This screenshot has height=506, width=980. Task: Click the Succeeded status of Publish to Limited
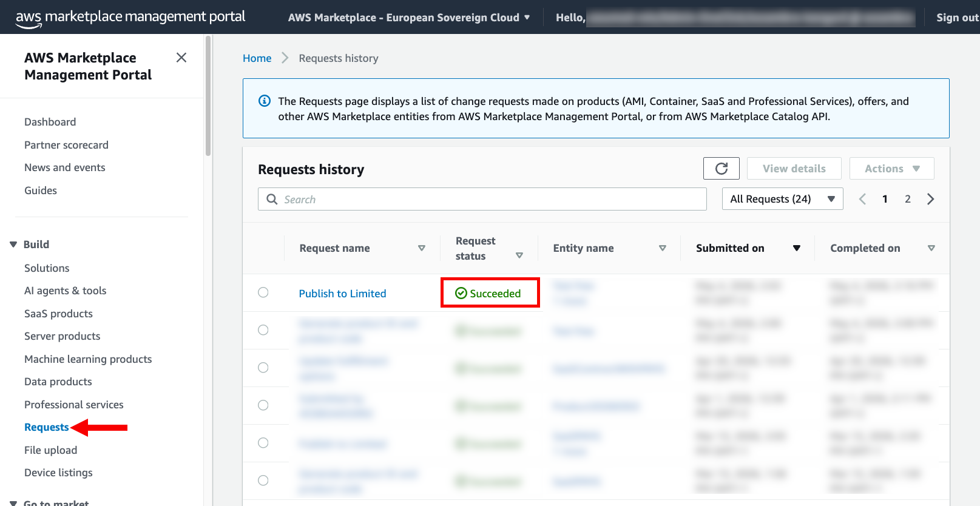click(488, 293)
